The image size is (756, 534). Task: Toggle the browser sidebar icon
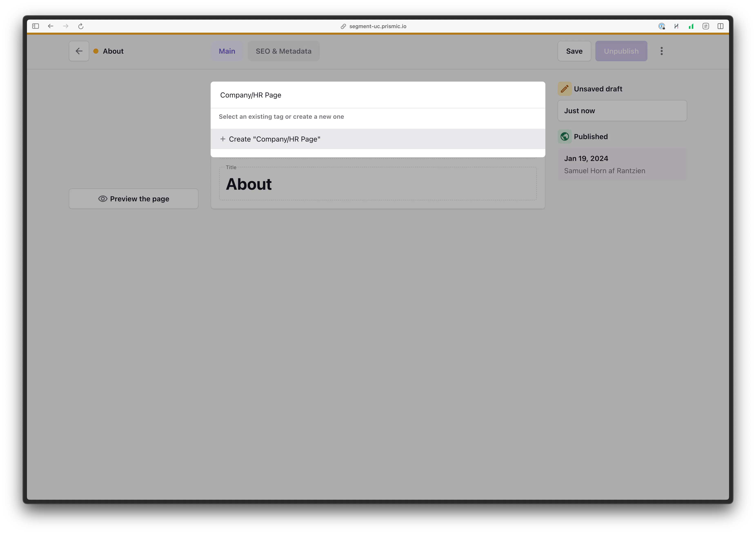coord(36,26)
